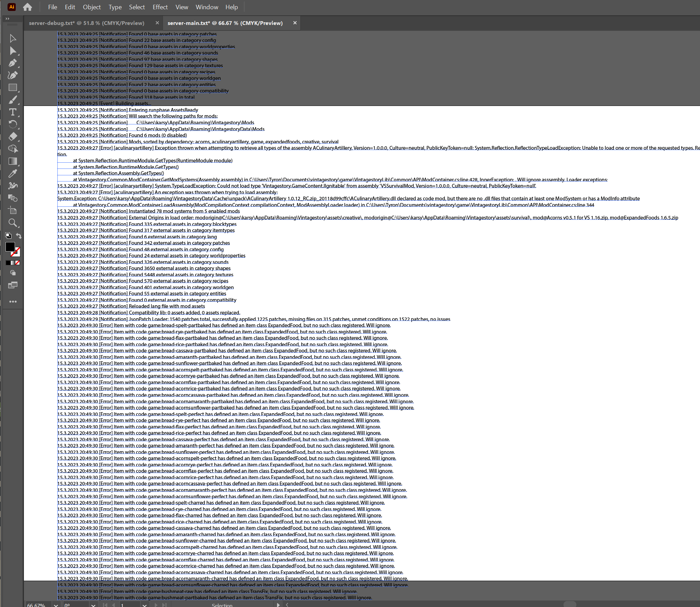Pick the Paintbrush tool
The width and height of the screenshot is (700, 607).
(13, 100)
